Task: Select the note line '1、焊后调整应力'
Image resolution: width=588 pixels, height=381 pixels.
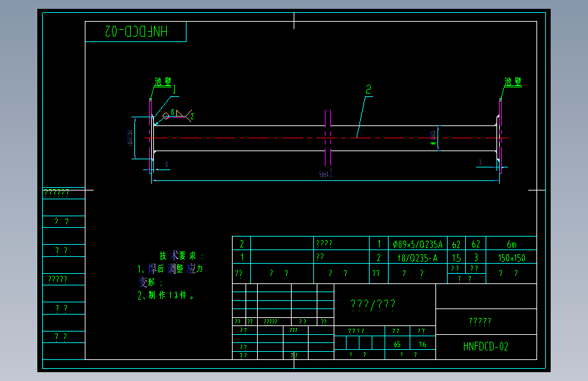Action: [170, 268]
